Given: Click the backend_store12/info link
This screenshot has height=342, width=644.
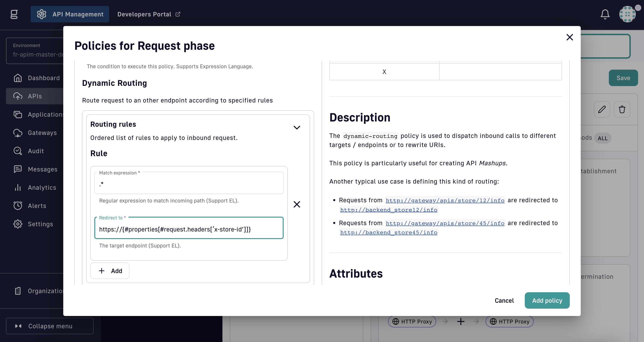Looking at the screenshot, I should pos(389,210).
